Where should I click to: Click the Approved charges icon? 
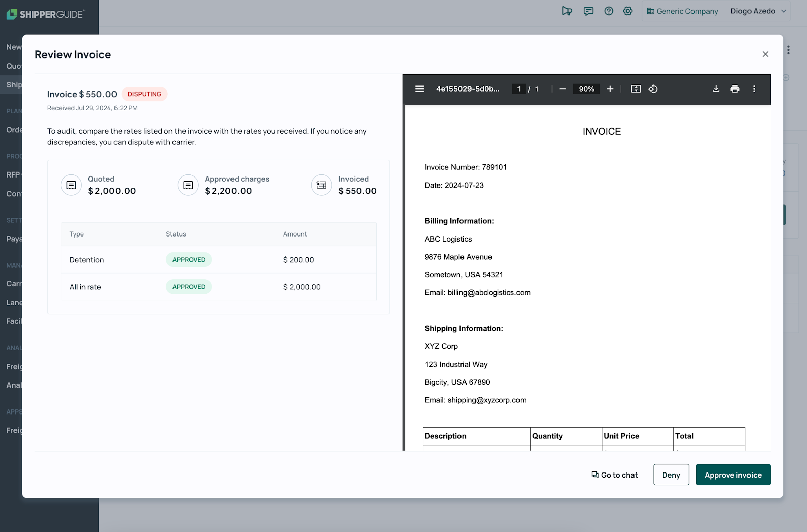pyautogui.click(x=188, y=185)
